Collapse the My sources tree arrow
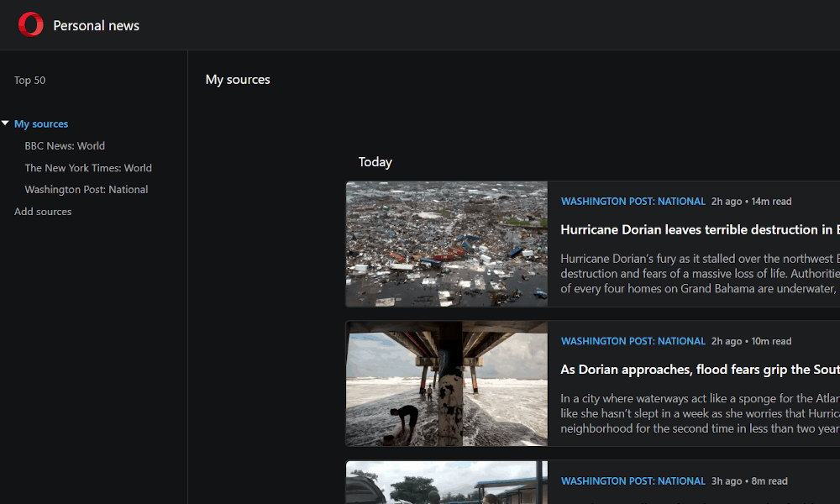The height and width of the screenshot is (504, 840). point(6,123)
